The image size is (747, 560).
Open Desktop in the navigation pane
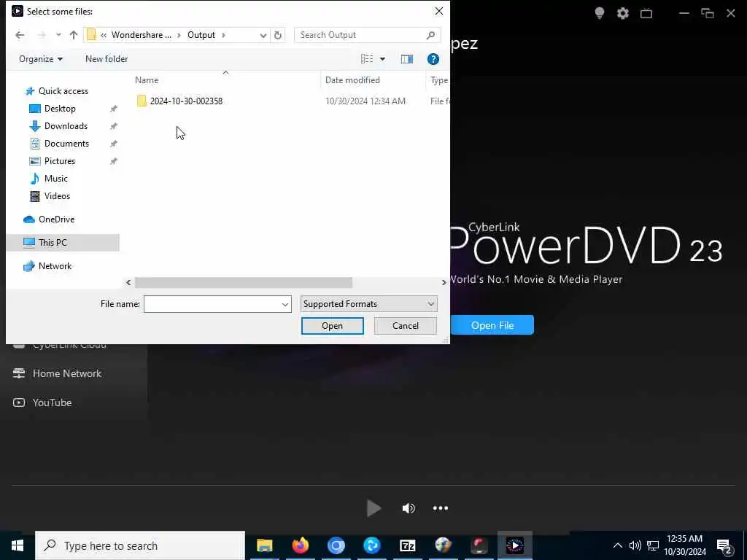[60, 109]
